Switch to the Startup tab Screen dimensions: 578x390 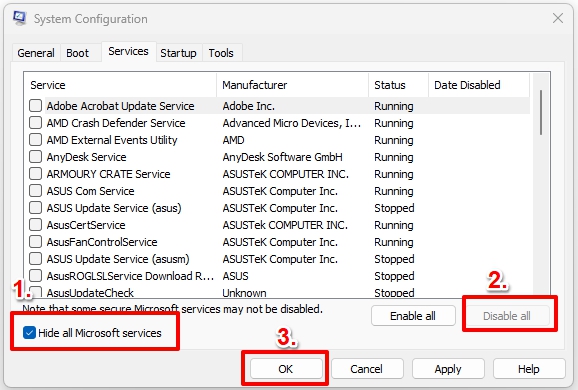click(178, 53)
